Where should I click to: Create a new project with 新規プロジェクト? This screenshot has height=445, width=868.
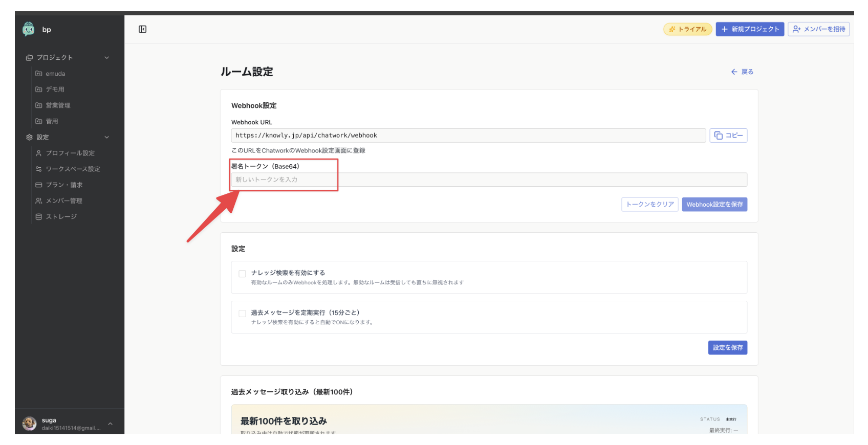click(x=750, y=29)
